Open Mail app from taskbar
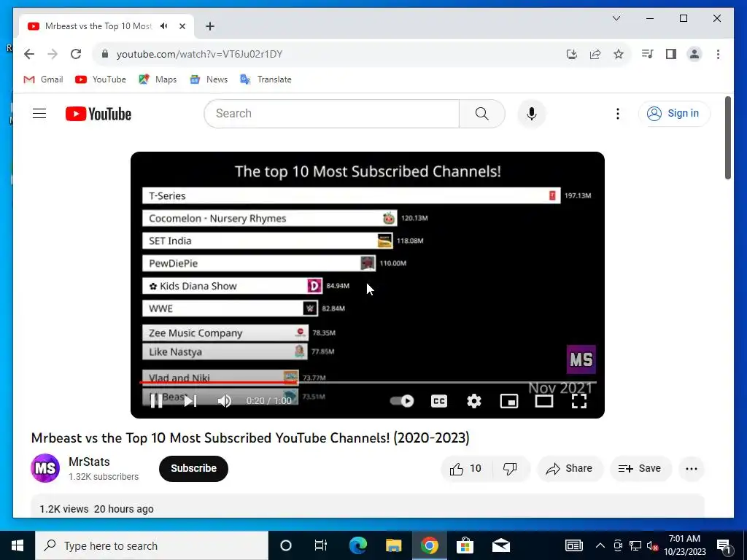This screenshot has width=747, height=560. (x=500, y=545)
